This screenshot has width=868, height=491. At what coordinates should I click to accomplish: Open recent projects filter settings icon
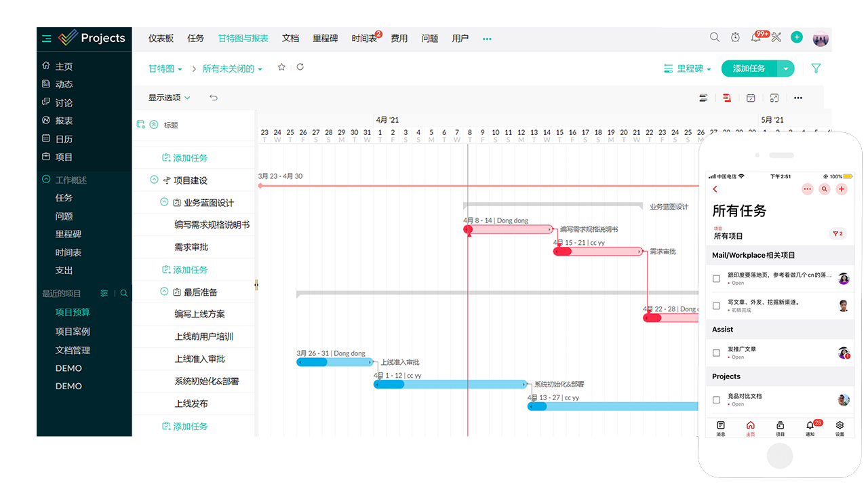point(104,294)
